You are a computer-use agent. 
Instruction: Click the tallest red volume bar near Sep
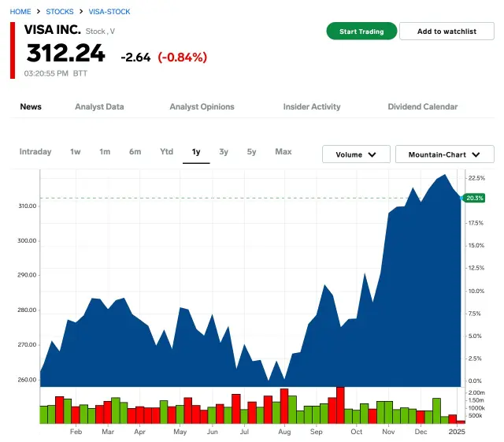pyautogui.click(x=340, y=405)
